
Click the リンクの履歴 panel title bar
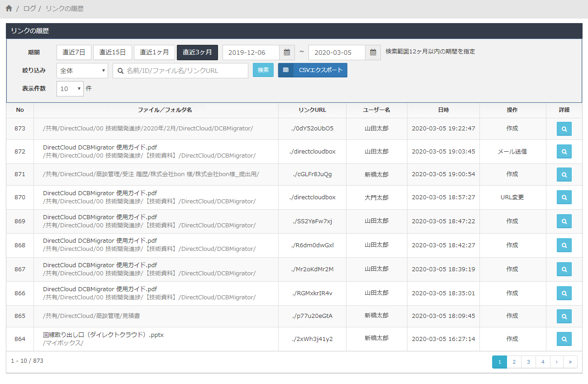294,31
